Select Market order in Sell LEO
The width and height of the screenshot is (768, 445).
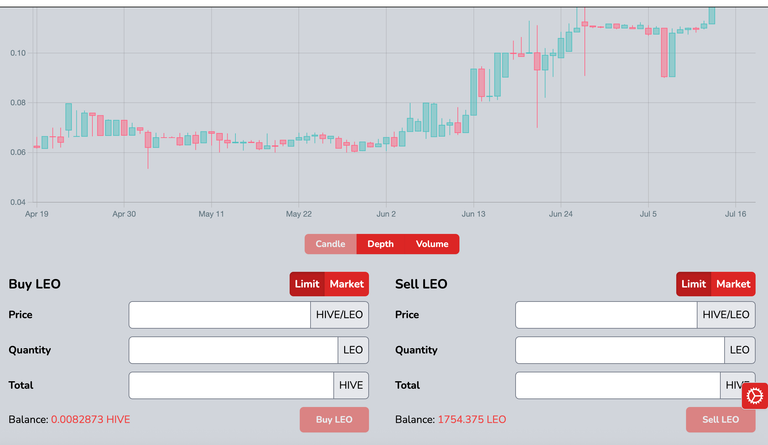tap(733, 284)
